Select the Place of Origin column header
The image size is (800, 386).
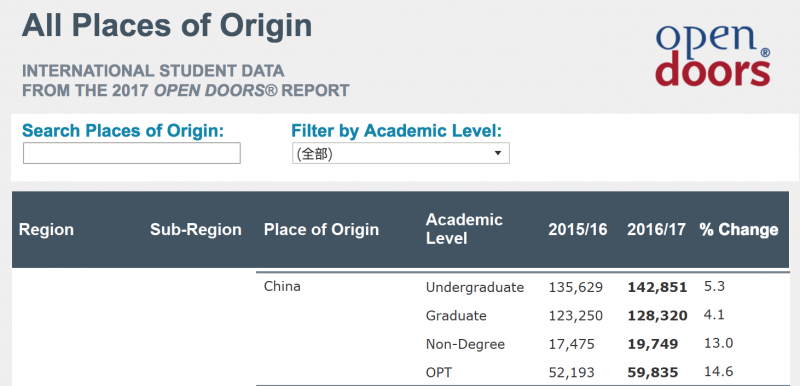pyautogui.click(x=321, y=229)
